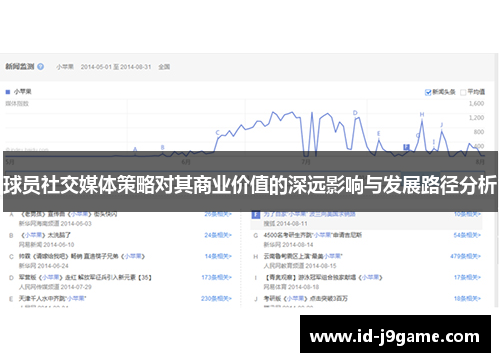Open the 173条相关 link for item D
Viewport: 500px width, 362px height.
click(217, 277)
